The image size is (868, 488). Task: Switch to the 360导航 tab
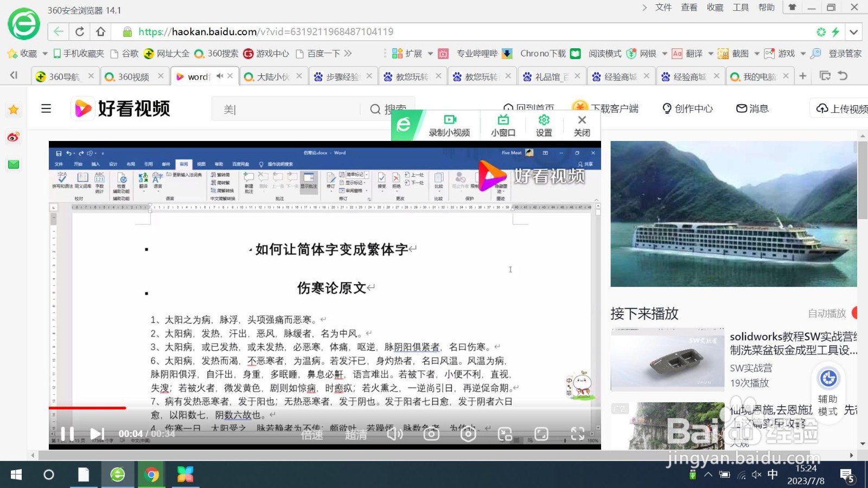click(64, 76)
